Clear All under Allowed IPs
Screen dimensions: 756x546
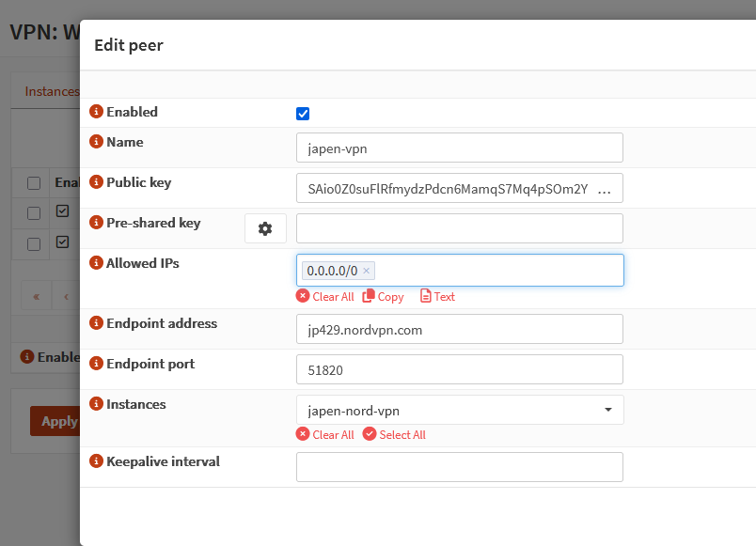(325, 296)
